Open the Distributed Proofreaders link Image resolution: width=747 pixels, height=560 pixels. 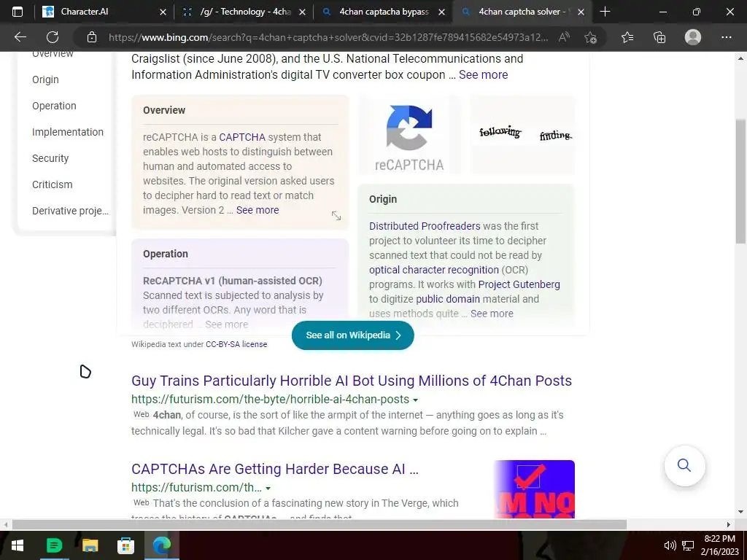point(425,226)
